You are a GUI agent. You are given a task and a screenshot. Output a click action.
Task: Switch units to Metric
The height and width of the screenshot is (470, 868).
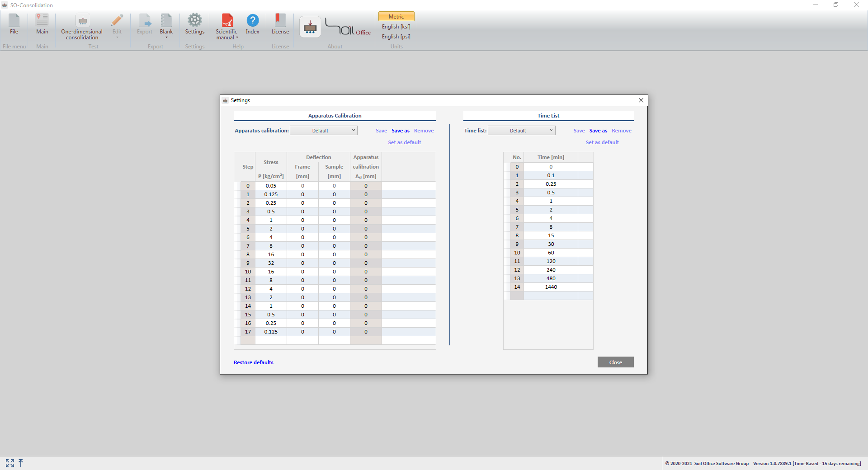(396, 17)
